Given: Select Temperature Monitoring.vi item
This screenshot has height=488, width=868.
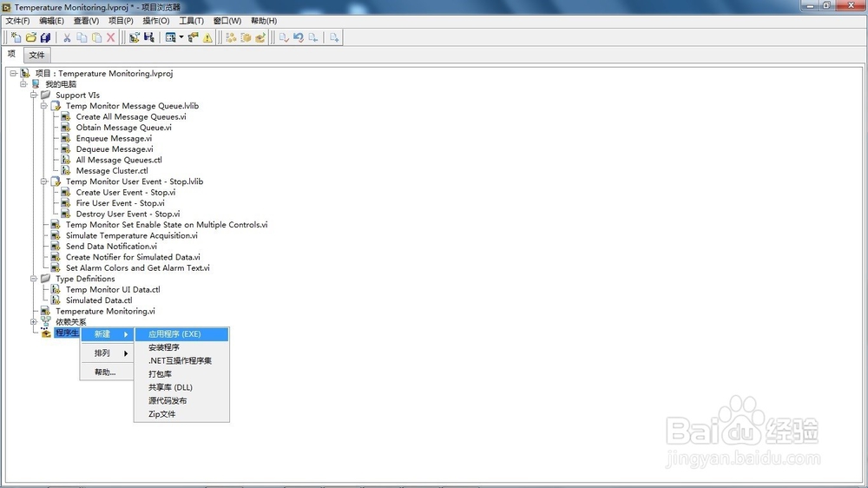Looking at the screenshot, I should pyautogui.click(x=105, y=311).
